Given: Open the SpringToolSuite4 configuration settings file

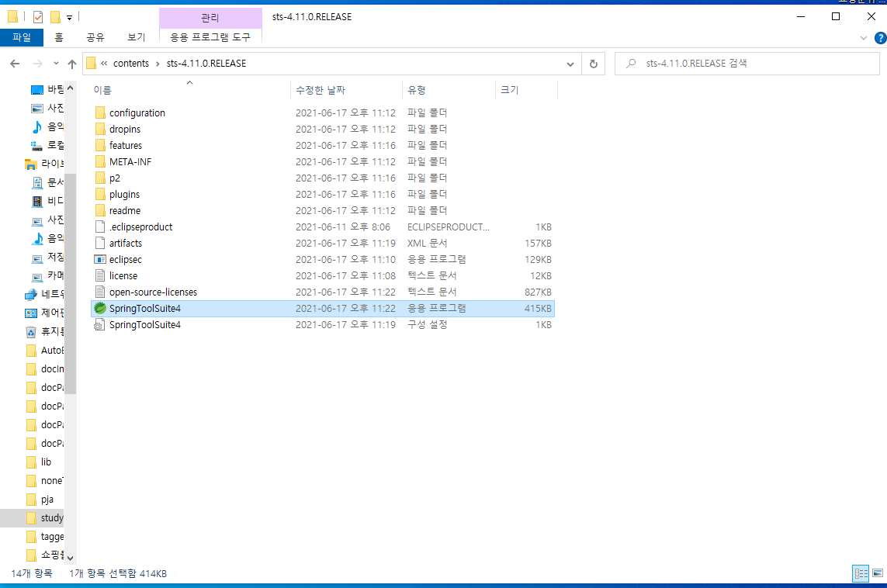Looking at the screenshot, I should point(145,325).
